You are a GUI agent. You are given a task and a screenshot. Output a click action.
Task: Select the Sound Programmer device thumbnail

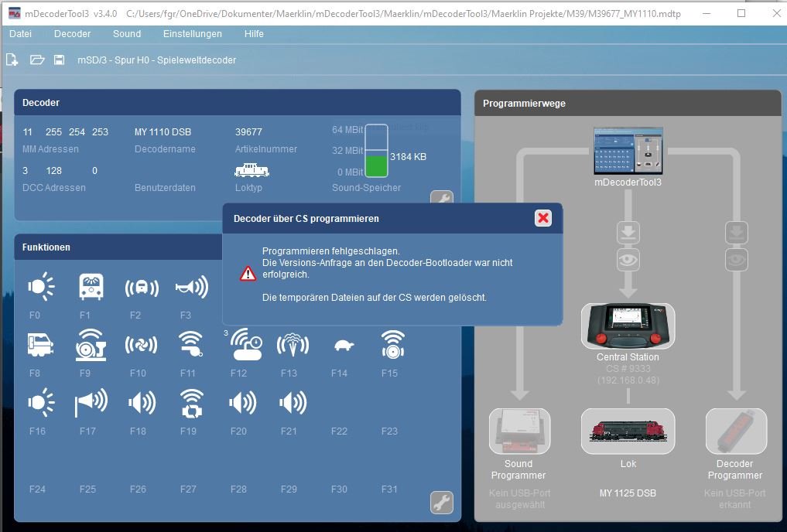519,431
